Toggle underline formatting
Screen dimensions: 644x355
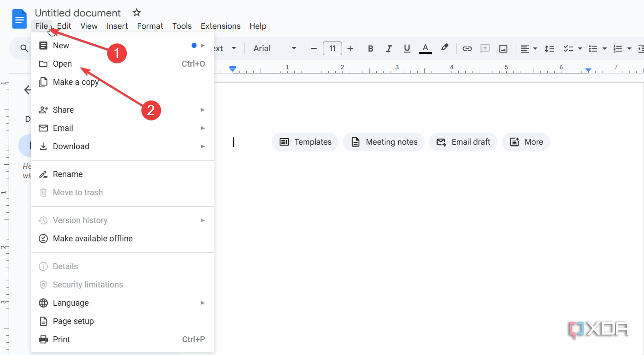tap(406, 48)
